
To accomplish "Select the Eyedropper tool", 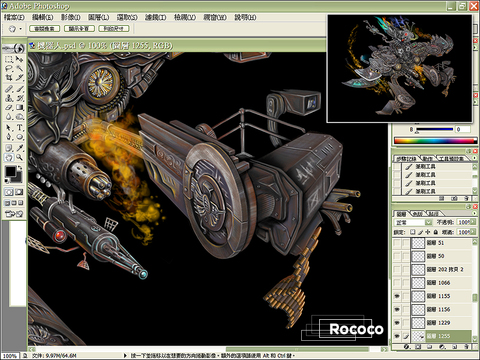I will coord(19,148).
